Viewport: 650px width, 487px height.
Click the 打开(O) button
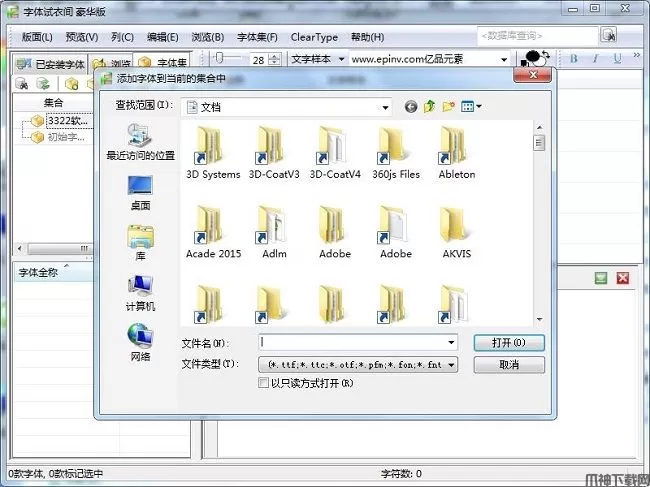pyautogui.click(x=509, y=343)
